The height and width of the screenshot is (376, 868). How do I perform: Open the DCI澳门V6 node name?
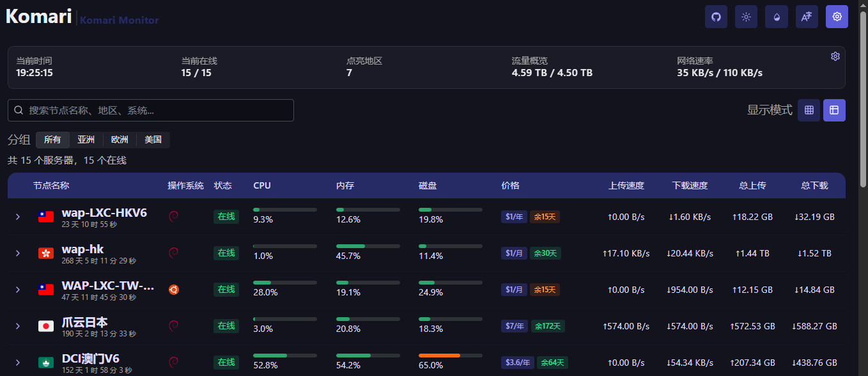(x=90, y=358)
